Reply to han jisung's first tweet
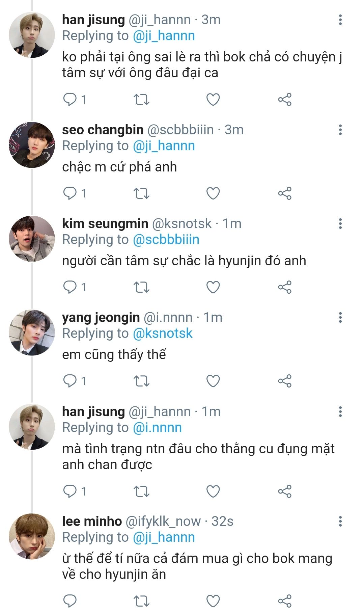The width and height of the screenshot is (364, 614). [x=70, y=100]
